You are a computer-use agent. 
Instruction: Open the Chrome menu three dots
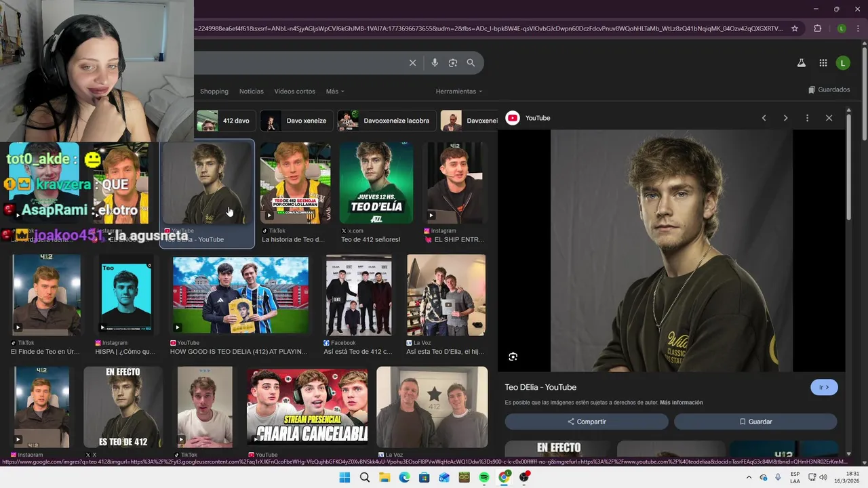[859, 28]
